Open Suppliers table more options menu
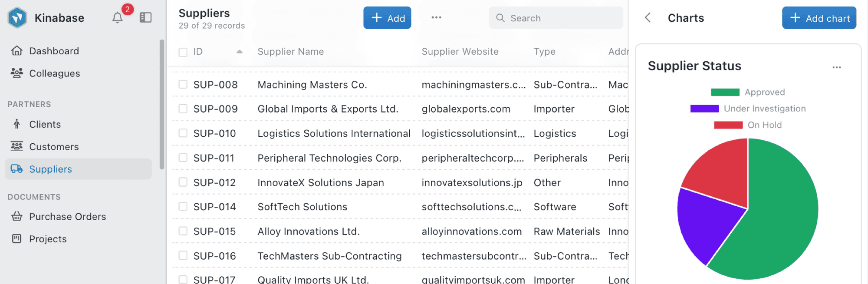This screenshot has height=284, width=868. 436,18
